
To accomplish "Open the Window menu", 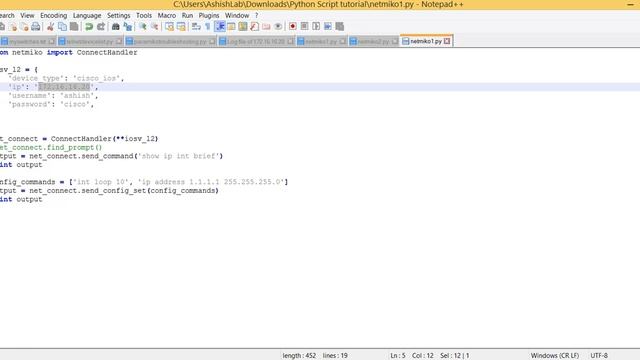I will pyautogui.click(x=237, y=16).
